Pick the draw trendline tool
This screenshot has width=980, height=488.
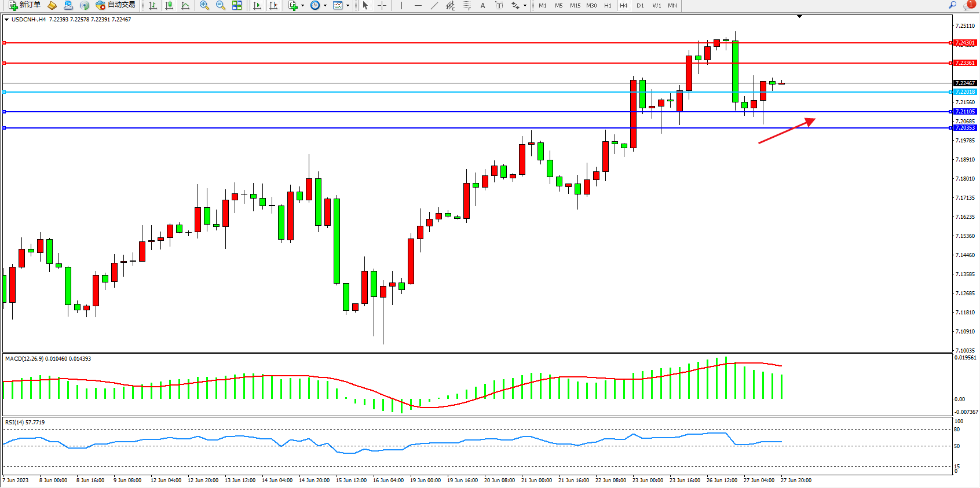(434, 5)
